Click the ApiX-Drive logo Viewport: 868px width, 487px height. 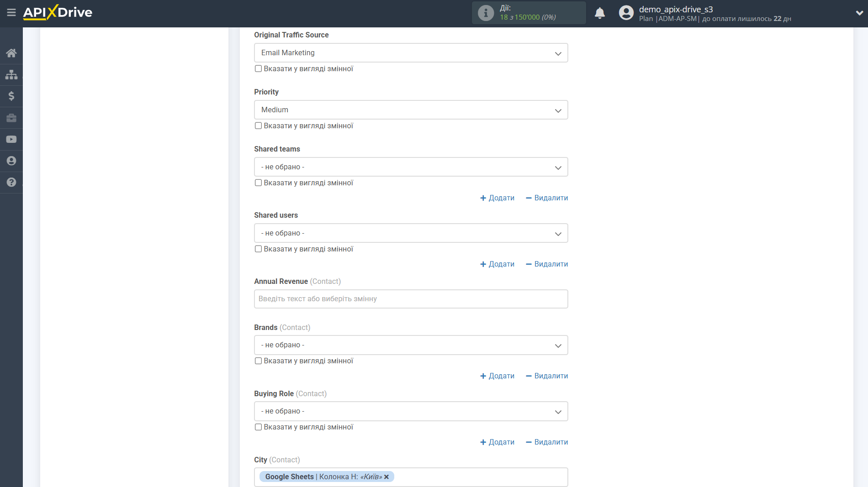[58, 12]
